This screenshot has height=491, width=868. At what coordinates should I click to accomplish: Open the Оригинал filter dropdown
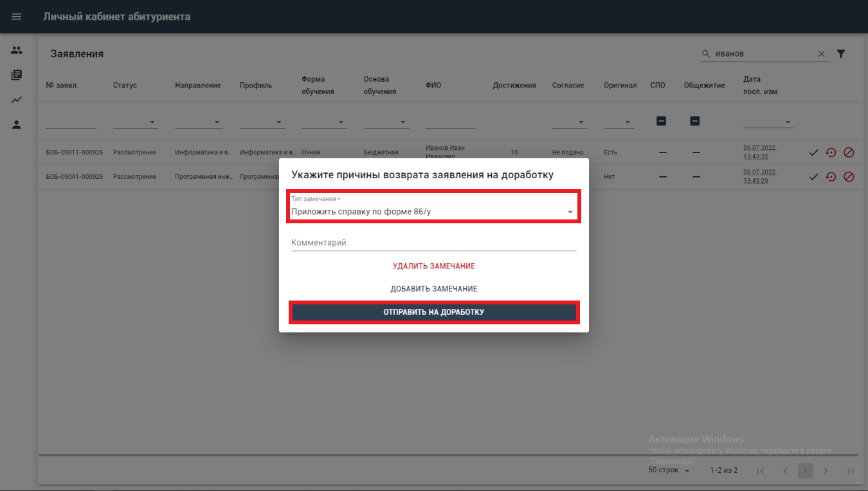tap(619, 122)
